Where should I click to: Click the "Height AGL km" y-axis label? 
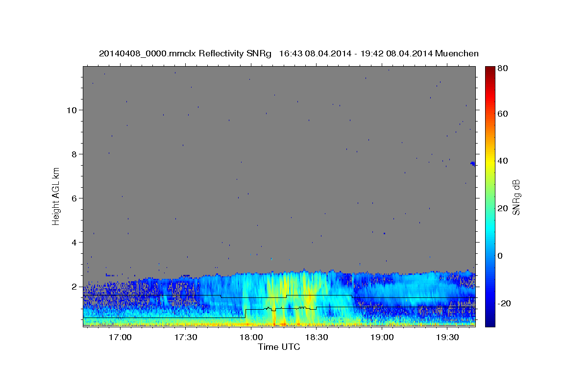[x=56, y=196]
